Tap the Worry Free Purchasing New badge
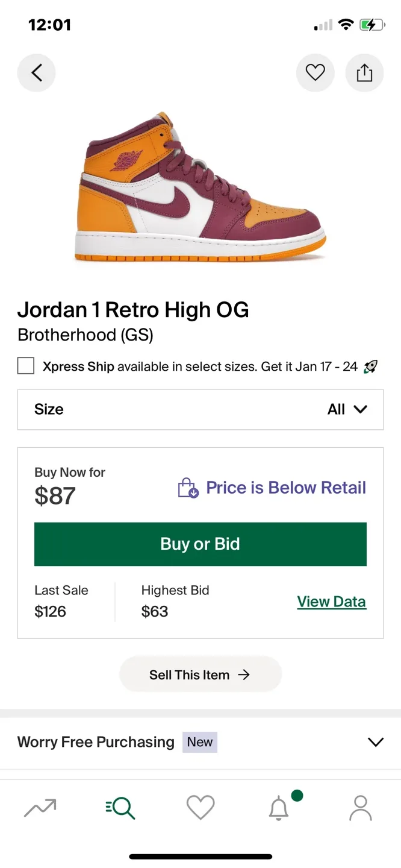 200,742
